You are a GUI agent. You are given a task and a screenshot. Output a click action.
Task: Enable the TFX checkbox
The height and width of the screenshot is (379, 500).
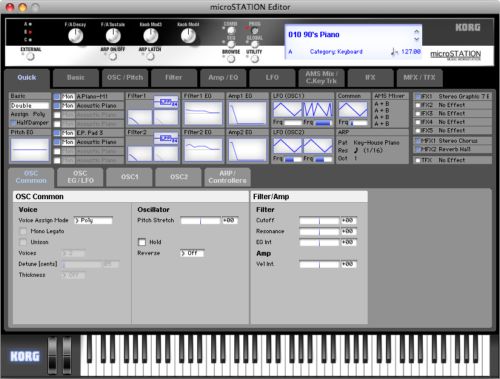click(418, 160)
